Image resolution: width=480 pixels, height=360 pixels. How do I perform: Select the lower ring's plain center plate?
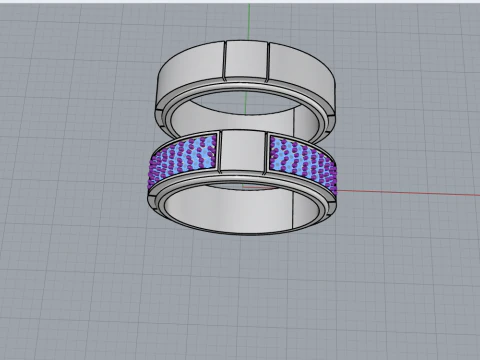click(x=242, y=151)
